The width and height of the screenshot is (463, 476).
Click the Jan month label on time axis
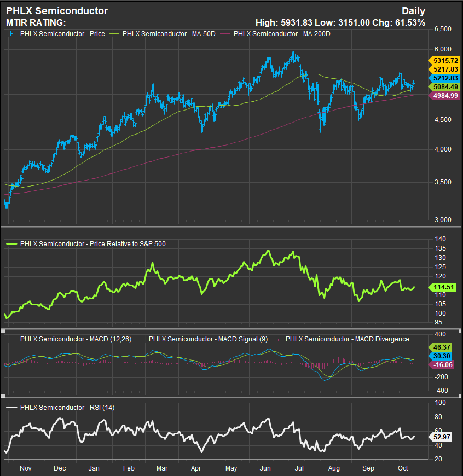[x=94, y=468]
